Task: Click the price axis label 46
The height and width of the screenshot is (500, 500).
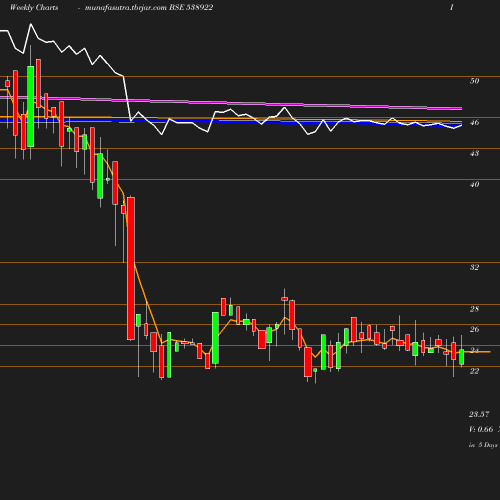Action: tap(474, 122)
